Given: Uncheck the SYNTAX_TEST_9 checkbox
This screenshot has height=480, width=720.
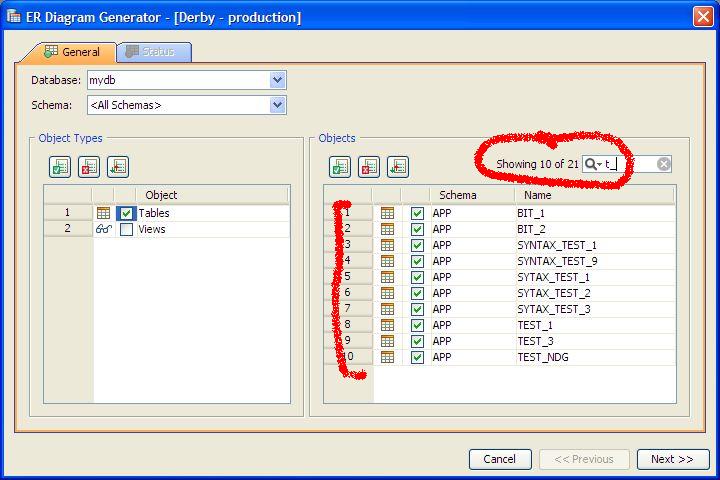Looking at the screenshot, I should point(417,261).
